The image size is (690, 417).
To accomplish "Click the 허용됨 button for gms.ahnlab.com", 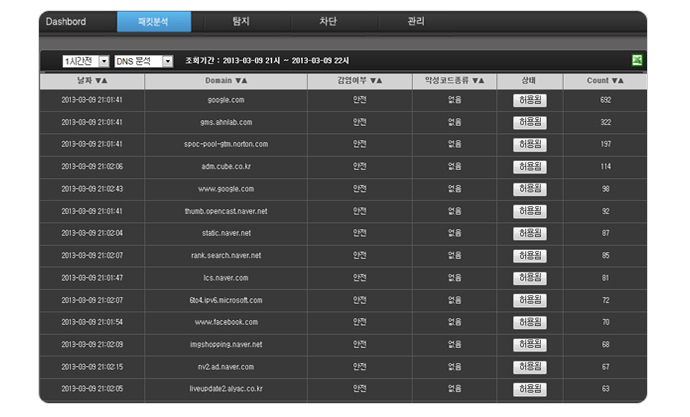I will (530, 122).
